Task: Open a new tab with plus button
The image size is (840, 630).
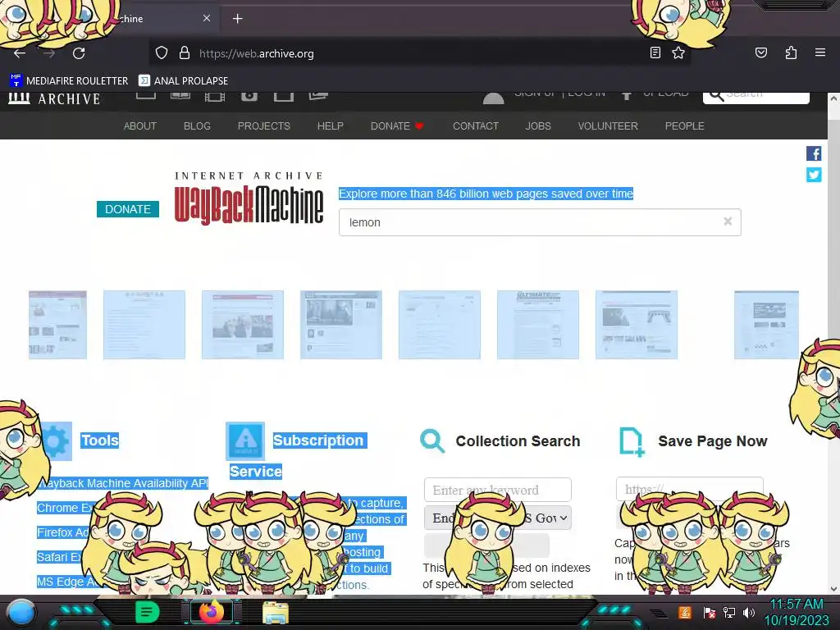Action: [237, 19]
